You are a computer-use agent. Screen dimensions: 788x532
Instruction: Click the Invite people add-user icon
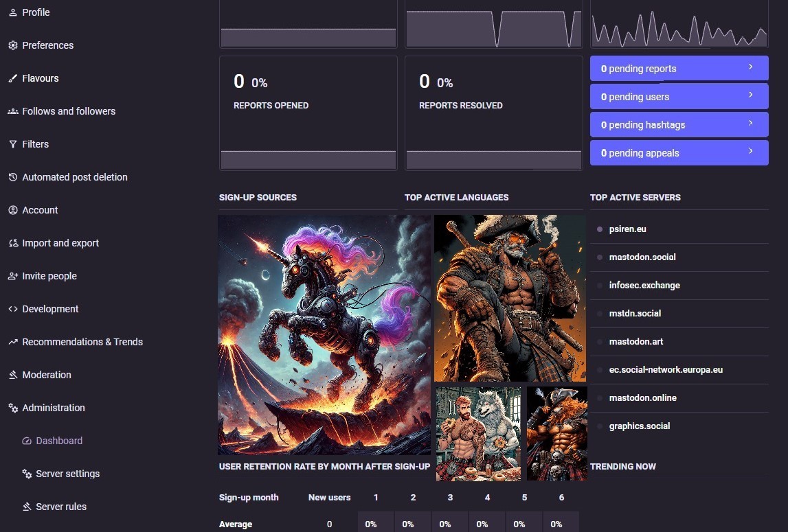pyautogui.click(x=13, y=276)
